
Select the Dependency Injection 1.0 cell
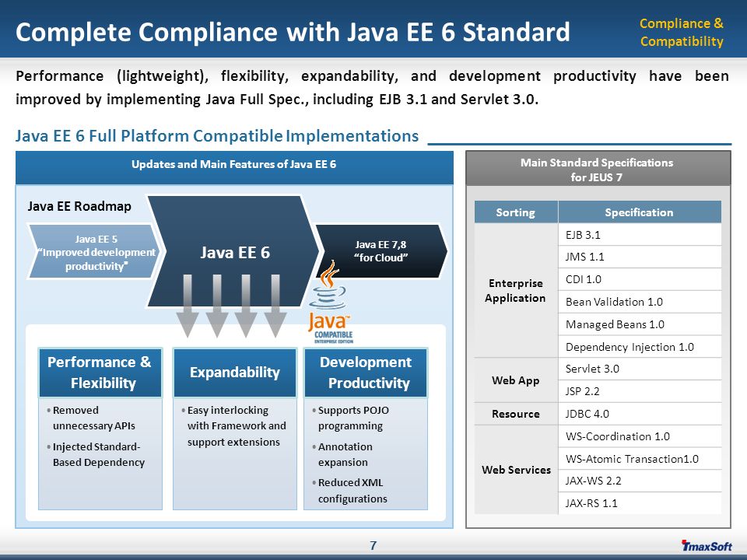click(x=640, y=347)
